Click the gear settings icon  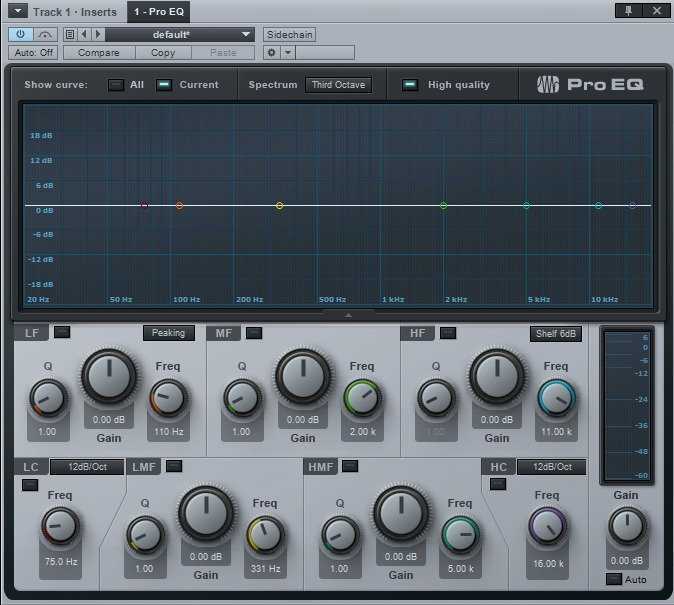coord(272,52)
